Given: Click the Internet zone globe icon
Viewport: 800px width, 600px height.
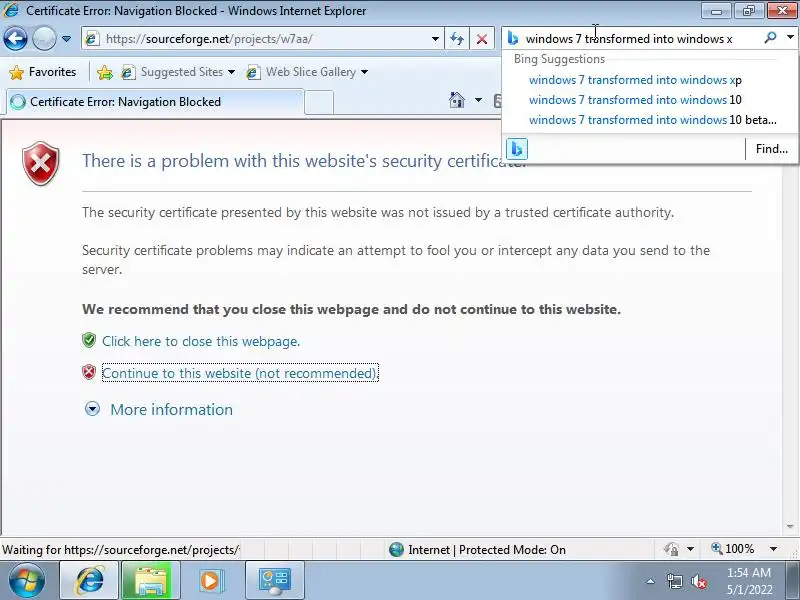Looking at the screenshot, I should pyautogui.click(x=396, y=549).
